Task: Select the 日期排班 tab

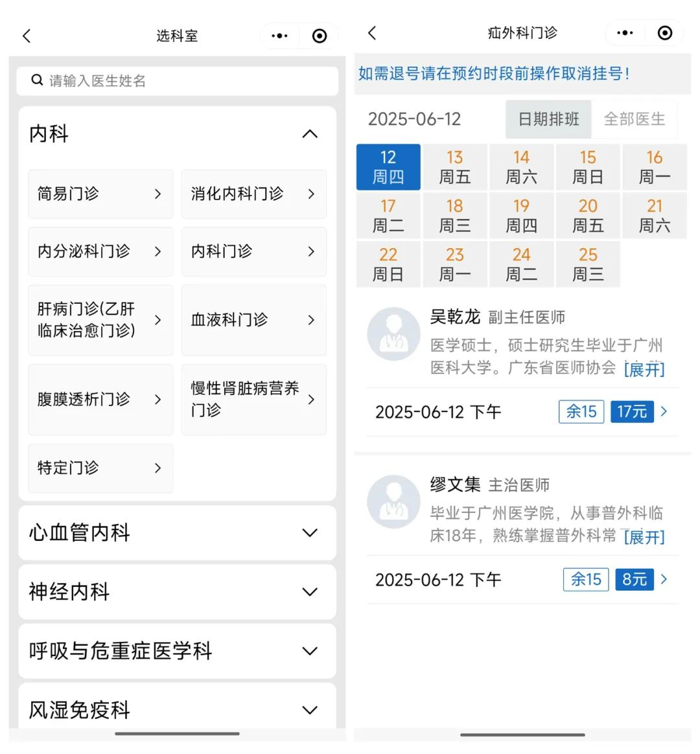Action: pyautogui.click(x=548, y=119)
